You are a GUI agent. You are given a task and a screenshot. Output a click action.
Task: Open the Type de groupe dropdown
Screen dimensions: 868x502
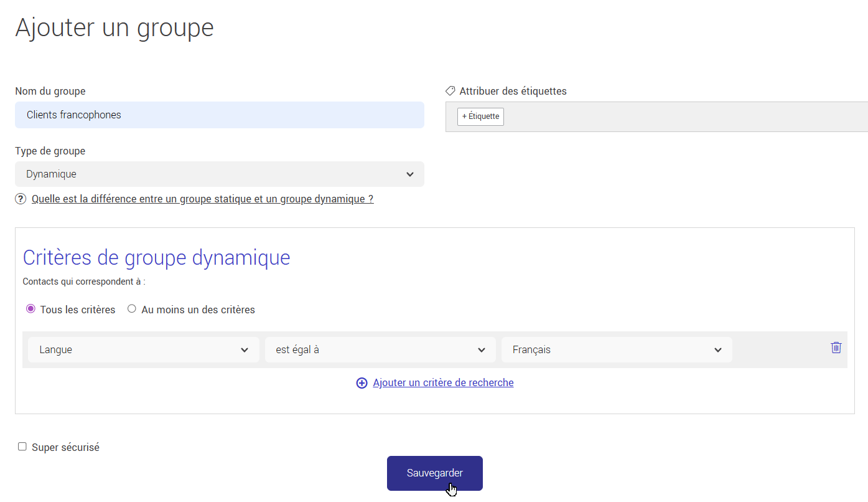pyautogui.click(x=220, y=174)
